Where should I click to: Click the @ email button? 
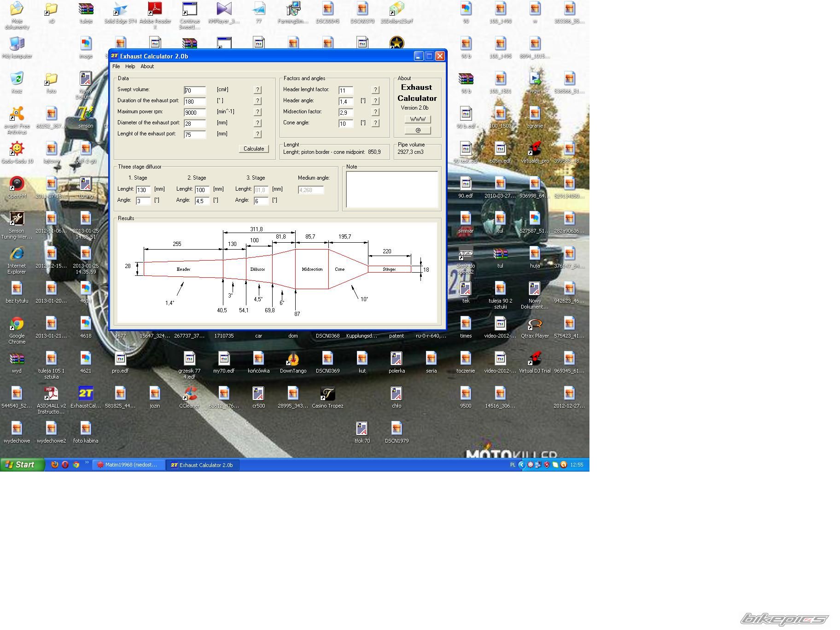point(418,130)
